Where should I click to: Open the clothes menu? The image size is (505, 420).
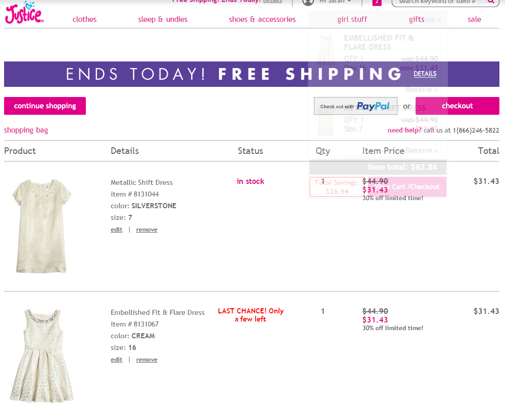(84, 19)
